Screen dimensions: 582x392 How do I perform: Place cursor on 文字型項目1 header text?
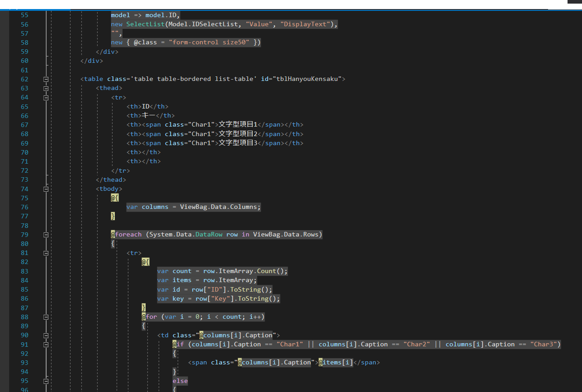pyautogui.click(x=238, y=125)
